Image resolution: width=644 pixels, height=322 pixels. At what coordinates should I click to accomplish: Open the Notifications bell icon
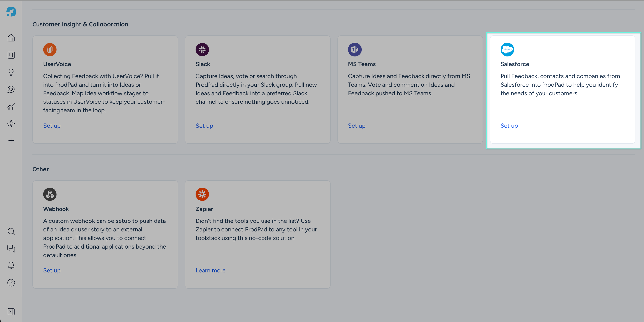pos(11,266)
